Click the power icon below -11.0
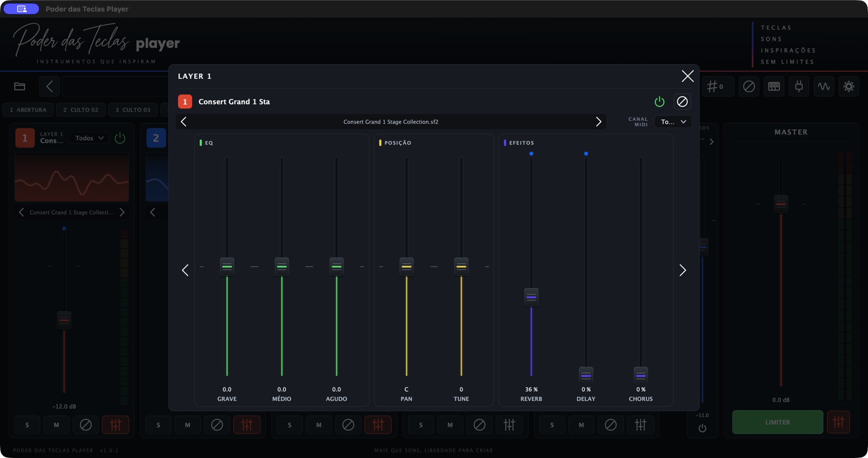Image resolution: width=868 pixels, height=458 pixels. [x=703, y=428]
